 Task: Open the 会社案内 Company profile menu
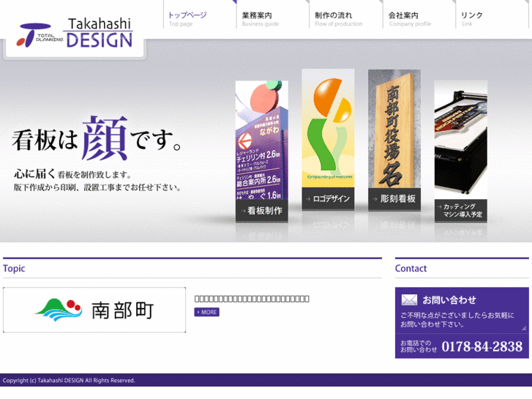[x=410, y=19]
